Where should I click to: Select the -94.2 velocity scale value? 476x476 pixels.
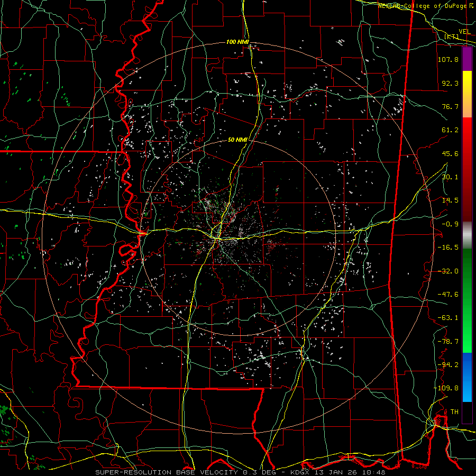pos(448,365)
